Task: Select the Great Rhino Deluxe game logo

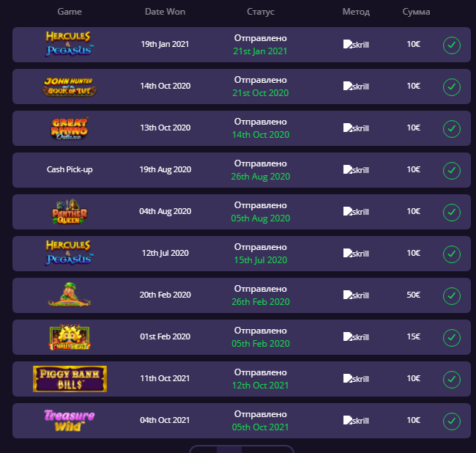Action: 70,128
